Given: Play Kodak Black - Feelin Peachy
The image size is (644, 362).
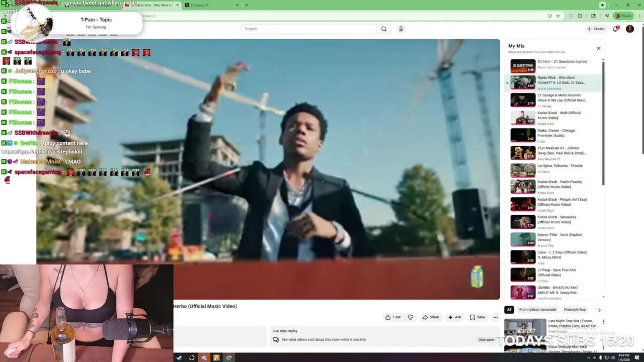Looking at the screenshot, I should [x=553, y=187].
